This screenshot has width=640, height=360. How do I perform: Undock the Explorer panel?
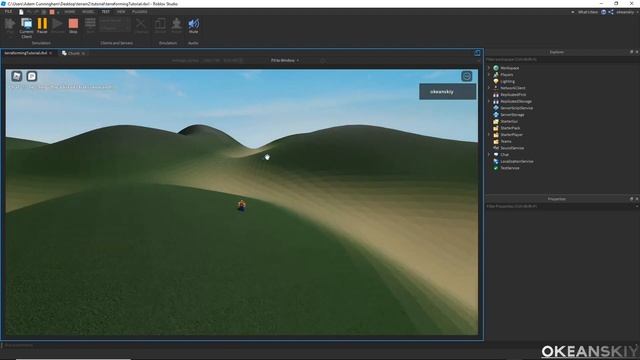(631, 52)
